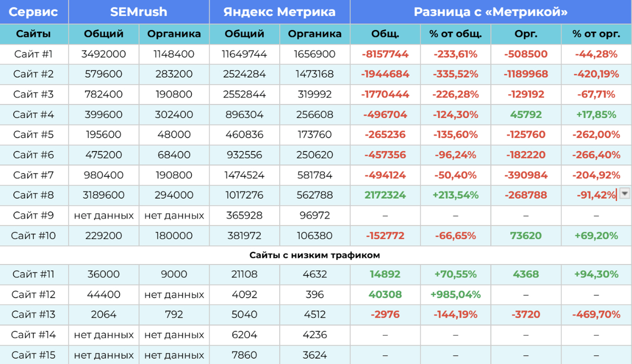Viewport: 632px width, 364px height.
Task: Click the green 73620 cell
Action: pos(526,236)
